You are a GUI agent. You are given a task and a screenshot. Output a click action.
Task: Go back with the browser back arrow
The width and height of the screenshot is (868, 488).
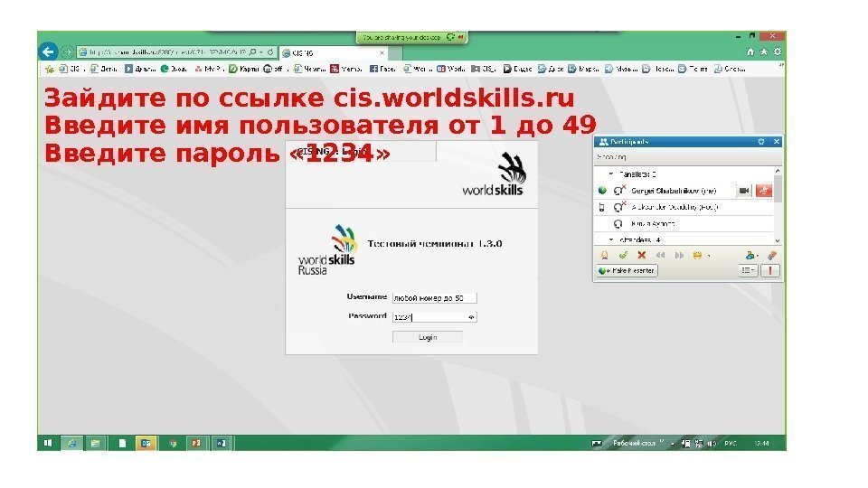pos(48,52)
